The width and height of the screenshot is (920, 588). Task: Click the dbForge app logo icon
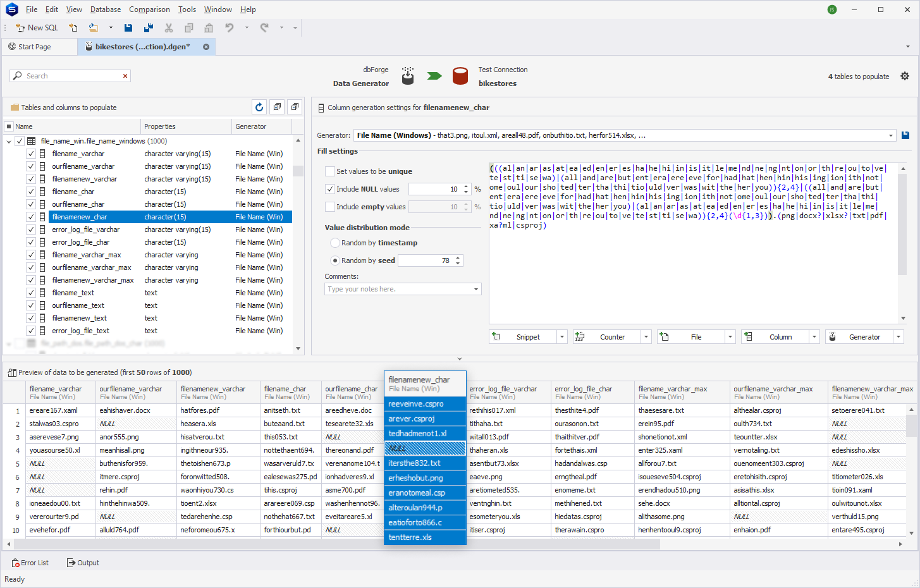click(x=11, y=9)
